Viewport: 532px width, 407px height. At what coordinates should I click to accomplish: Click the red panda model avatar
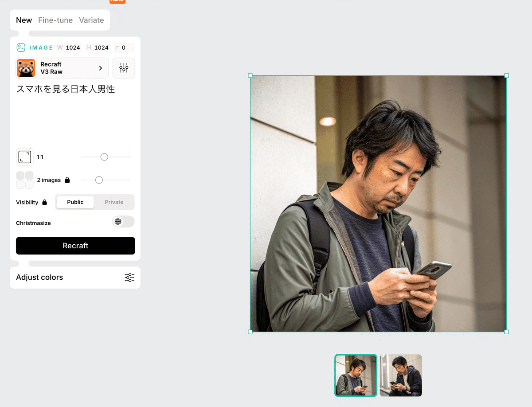[26, 68]
